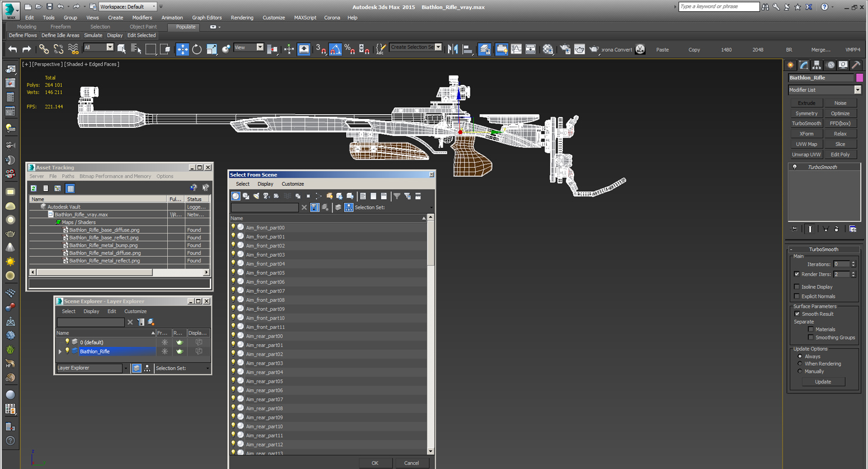Screen dimensions: 868x469
Task: Open Display menu in Select From Scene
Action: click(x=265, y=184)
